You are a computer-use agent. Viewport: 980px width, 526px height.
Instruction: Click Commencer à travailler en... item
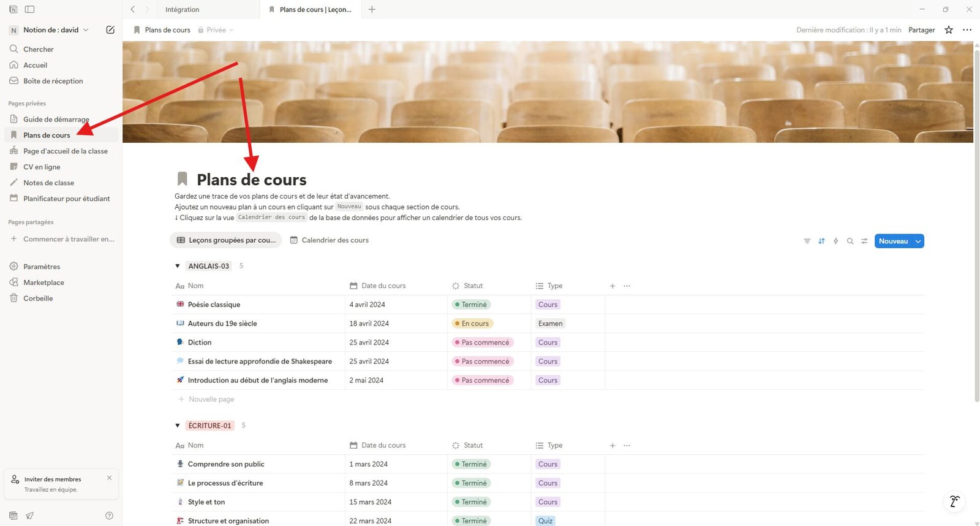click(61, 239)
